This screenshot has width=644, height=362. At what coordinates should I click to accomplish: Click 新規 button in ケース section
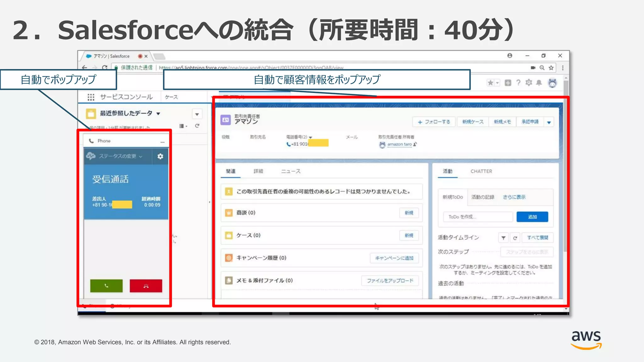pos(409,235)
